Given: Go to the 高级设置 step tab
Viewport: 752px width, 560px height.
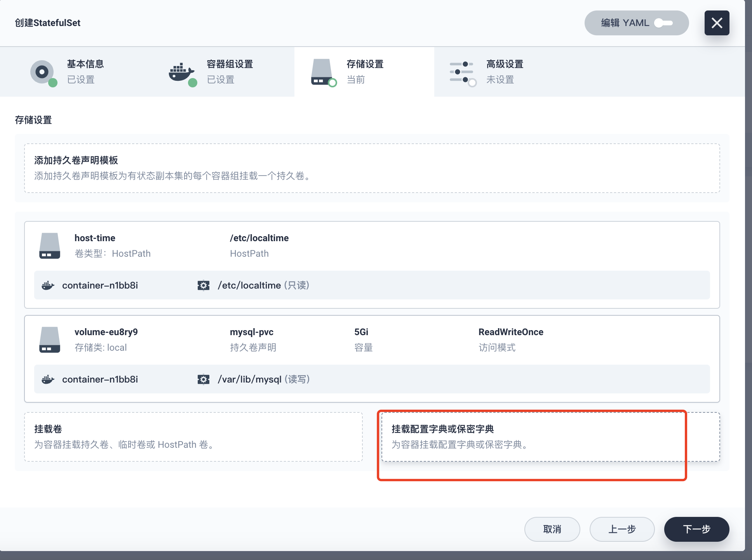Looking at the screenshot, I should 504,72.
